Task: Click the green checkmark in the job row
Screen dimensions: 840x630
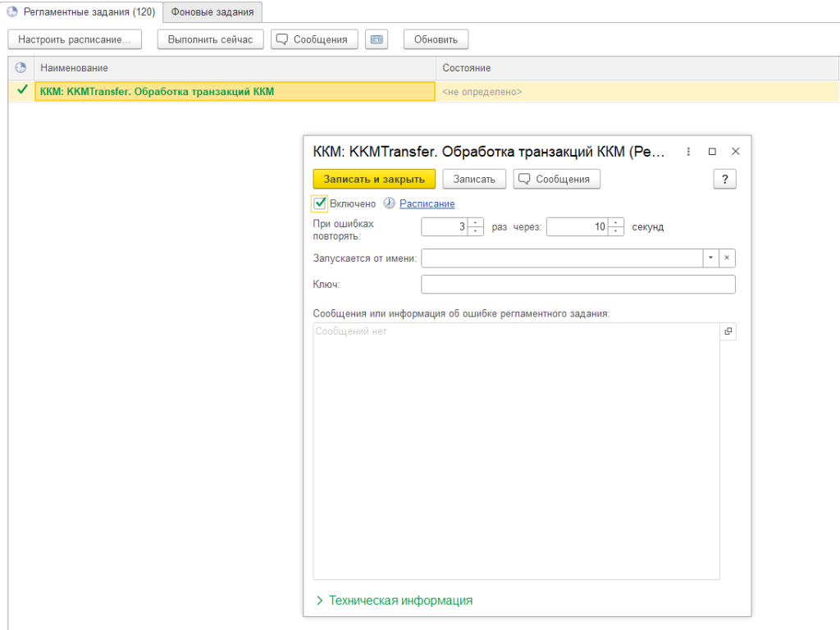Action: click(22, 91)
